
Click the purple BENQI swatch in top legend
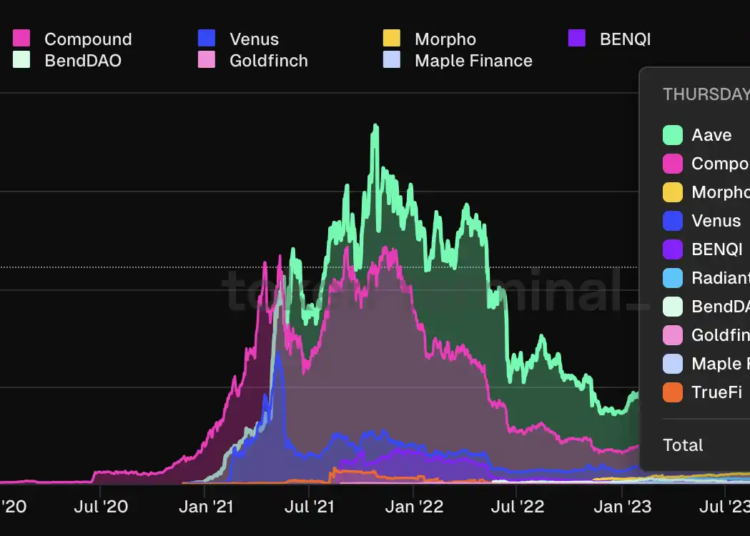(x=577, y=39)
